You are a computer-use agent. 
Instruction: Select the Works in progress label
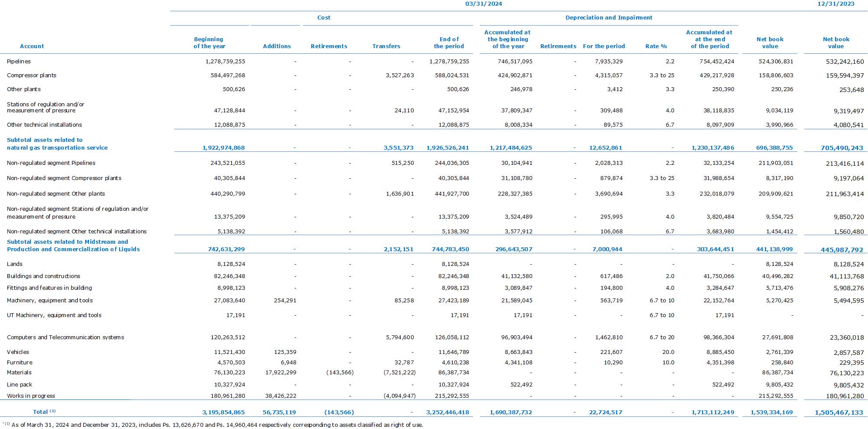[31, 396]
